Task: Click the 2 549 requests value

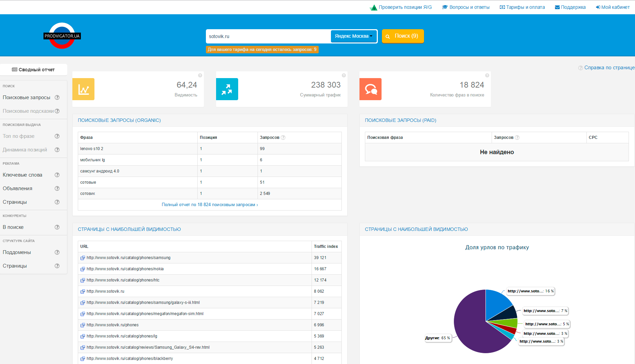Action: pyautogui.click(x=265, y=194)
